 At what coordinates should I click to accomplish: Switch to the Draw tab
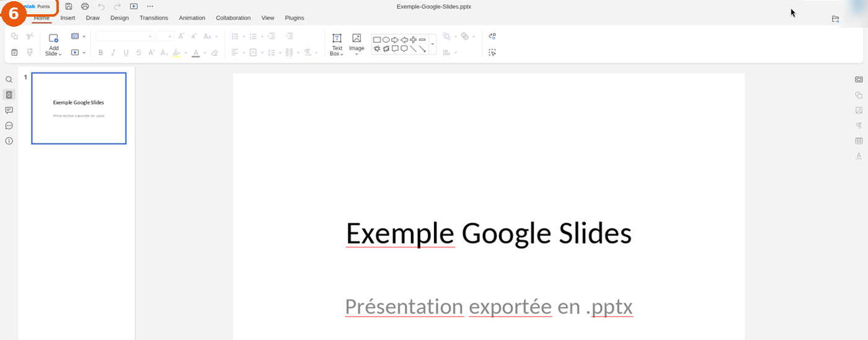pos(92,18)
